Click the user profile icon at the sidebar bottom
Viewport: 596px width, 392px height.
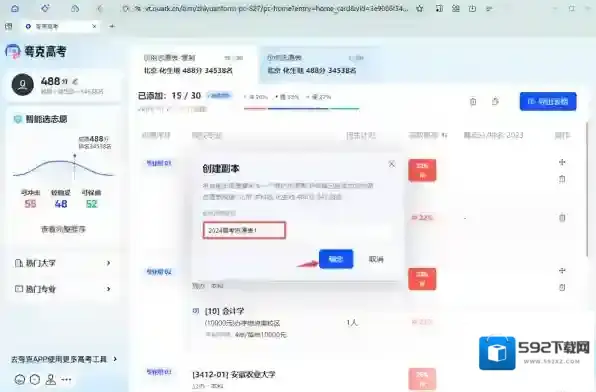click(x=51, y=379)
